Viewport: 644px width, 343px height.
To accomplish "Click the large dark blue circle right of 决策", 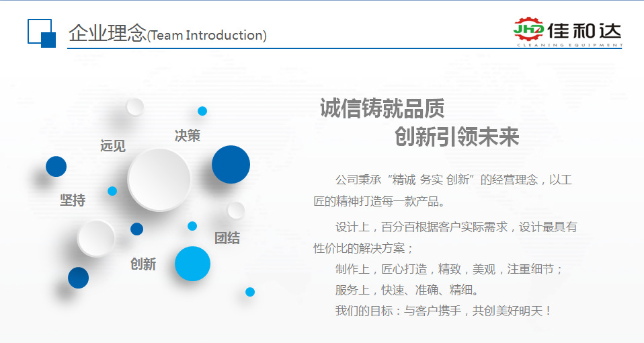I will click(x=231, y=165).
